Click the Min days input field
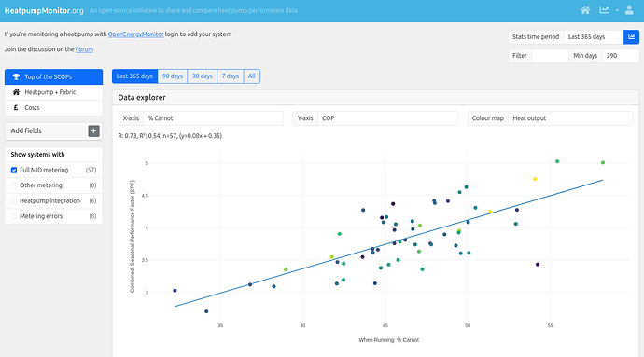Screen dimensions: 644x357 [620, 56]
